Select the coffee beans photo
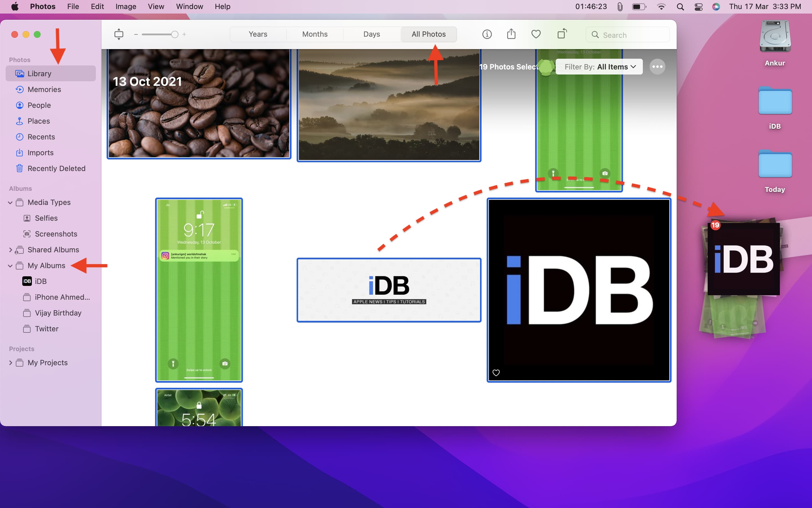 (x=199, y=104)
